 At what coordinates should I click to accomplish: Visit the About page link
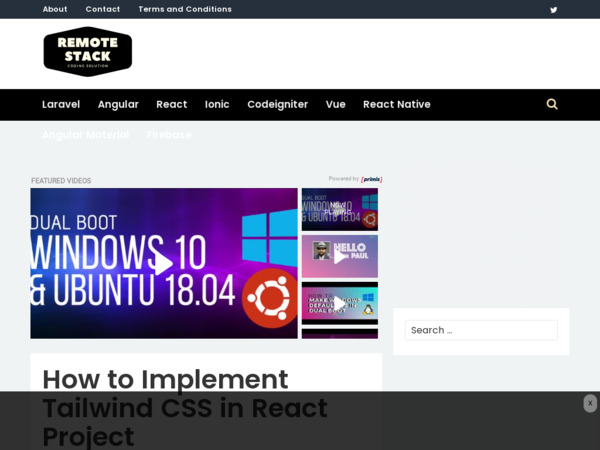coord(55,9)
